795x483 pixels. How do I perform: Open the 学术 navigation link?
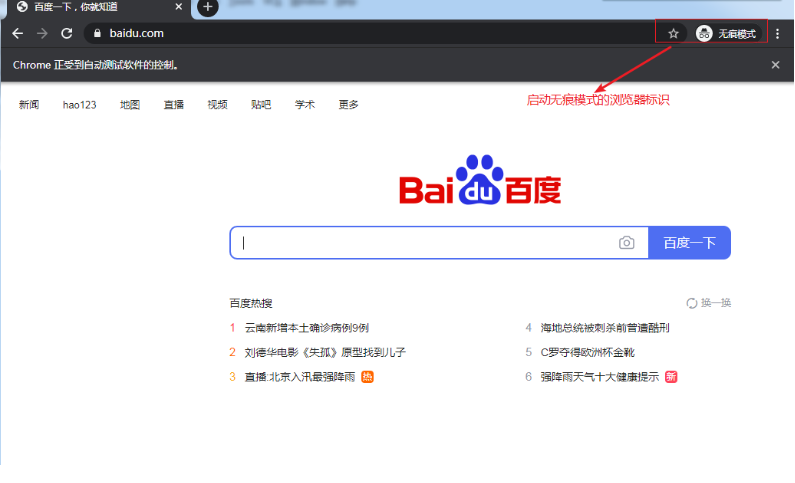305,105
